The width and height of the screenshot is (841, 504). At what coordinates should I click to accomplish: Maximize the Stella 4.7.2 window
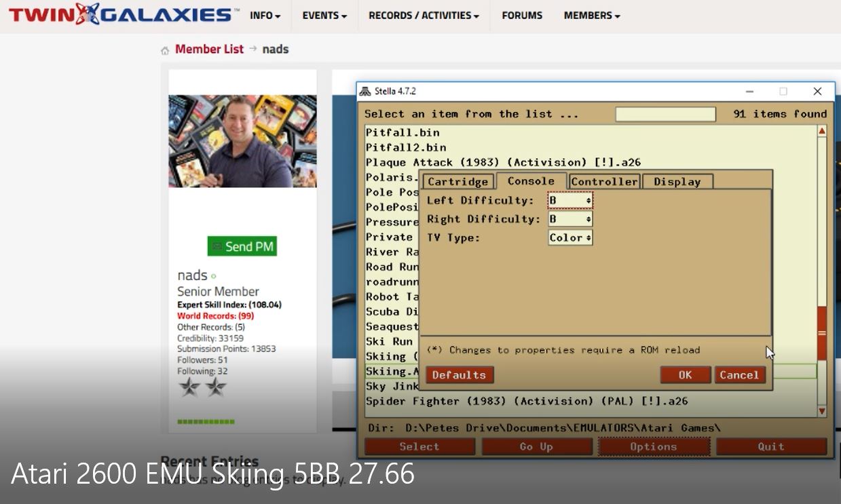tap(783, 91)
